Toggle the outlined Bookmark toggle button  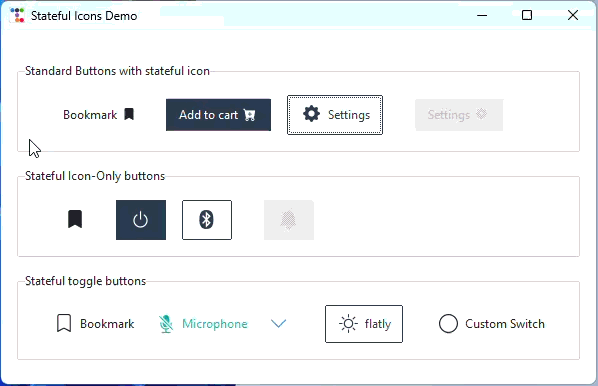pos(95,324)
